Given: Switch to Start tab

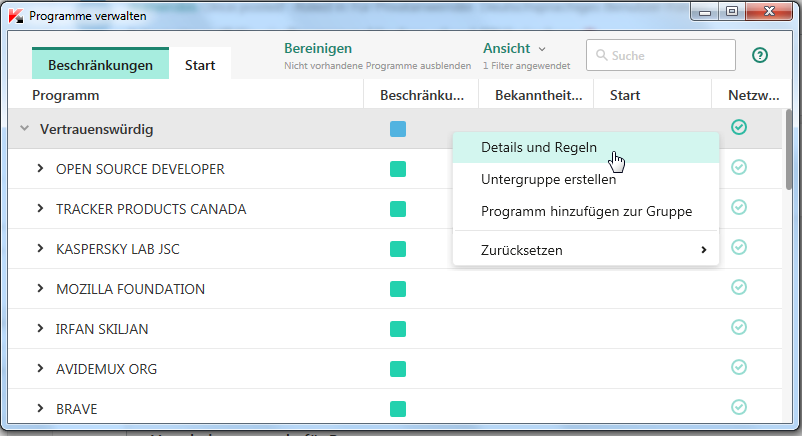Looking at the screenshot, I should 200,64.
